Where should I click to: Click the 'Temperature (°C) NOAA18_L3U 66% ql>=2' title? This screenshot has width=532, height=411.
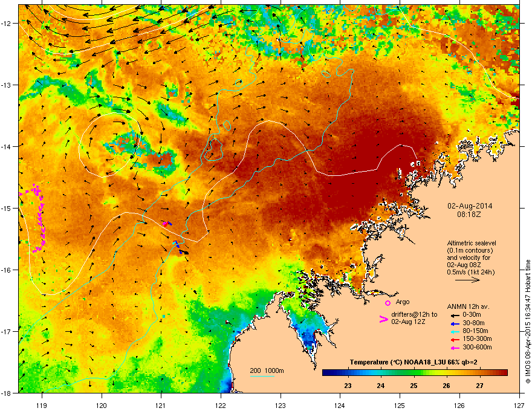(414, 362)
